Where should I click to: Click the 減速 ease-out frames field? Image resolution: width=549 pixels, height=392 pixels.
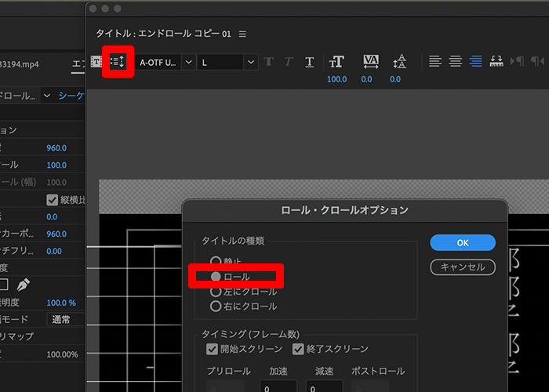[324, 386]
